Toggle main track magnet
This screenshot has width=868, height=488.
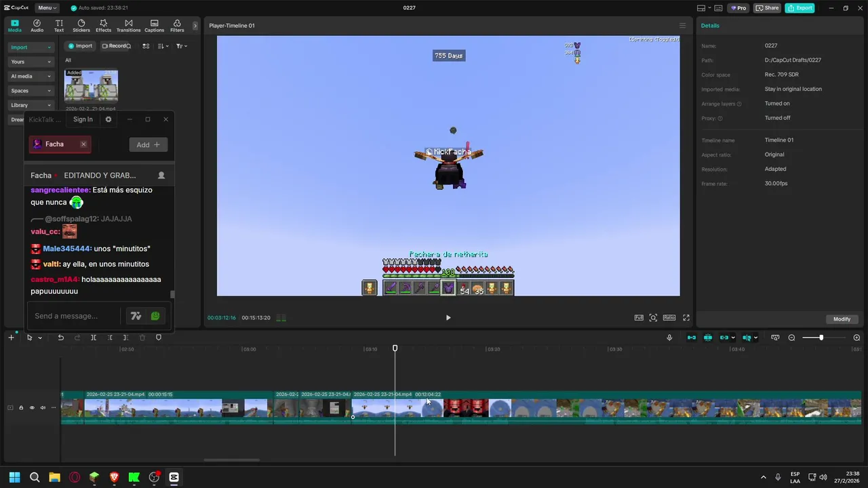(692, 338)
